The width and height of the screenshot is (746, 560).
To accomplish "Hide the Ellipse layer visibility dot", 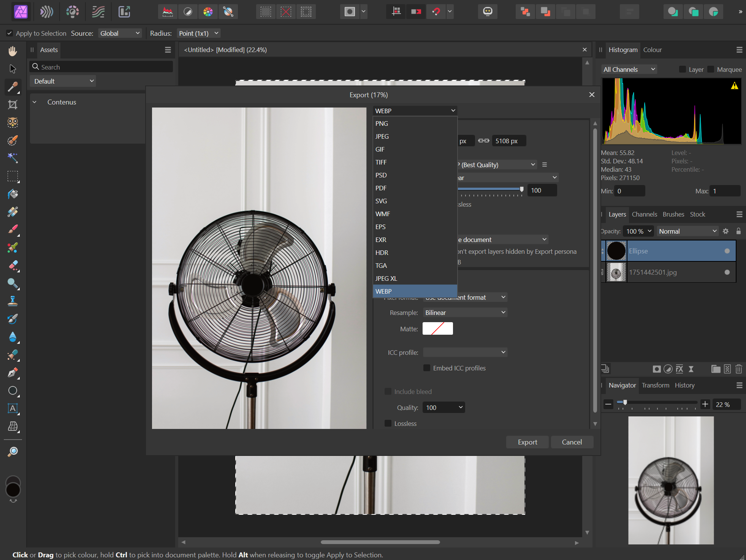I will click(727, 251).
